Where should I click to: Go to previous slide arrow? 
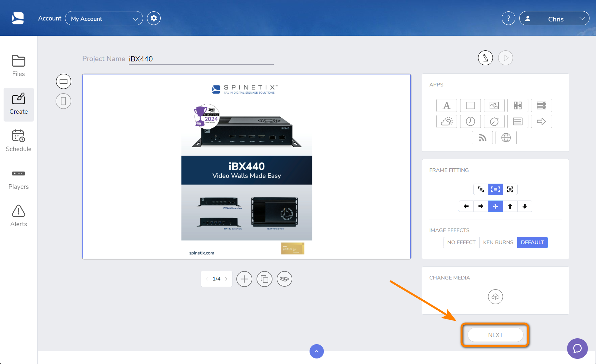[207, 279]
